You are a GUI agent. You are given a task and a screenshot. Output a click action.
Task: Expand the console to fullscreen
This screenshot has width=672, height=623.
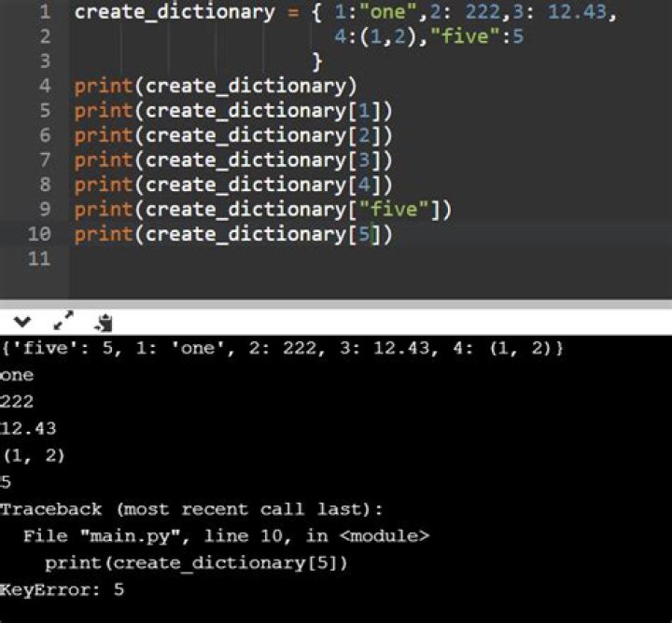(x=63, y=320)
